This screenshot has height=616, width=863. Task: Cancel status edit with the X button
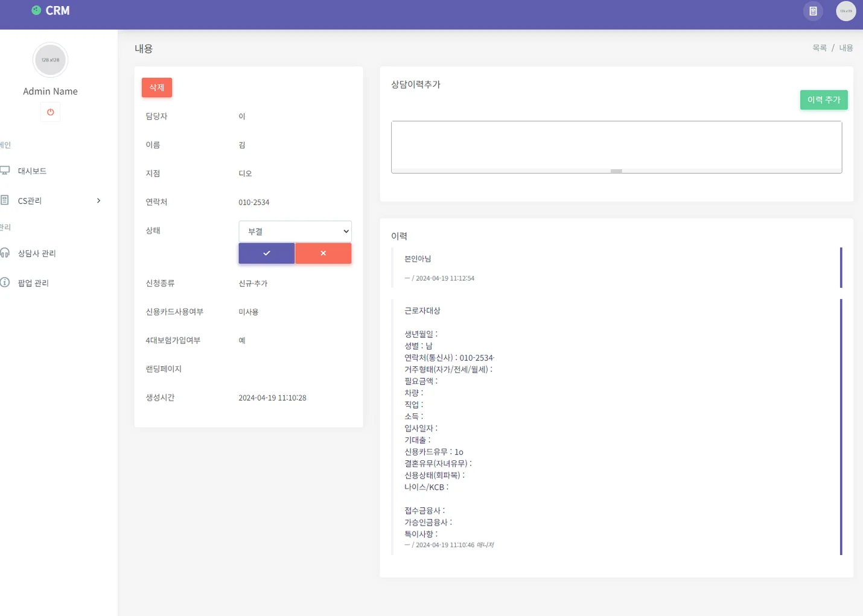[323, 253]
